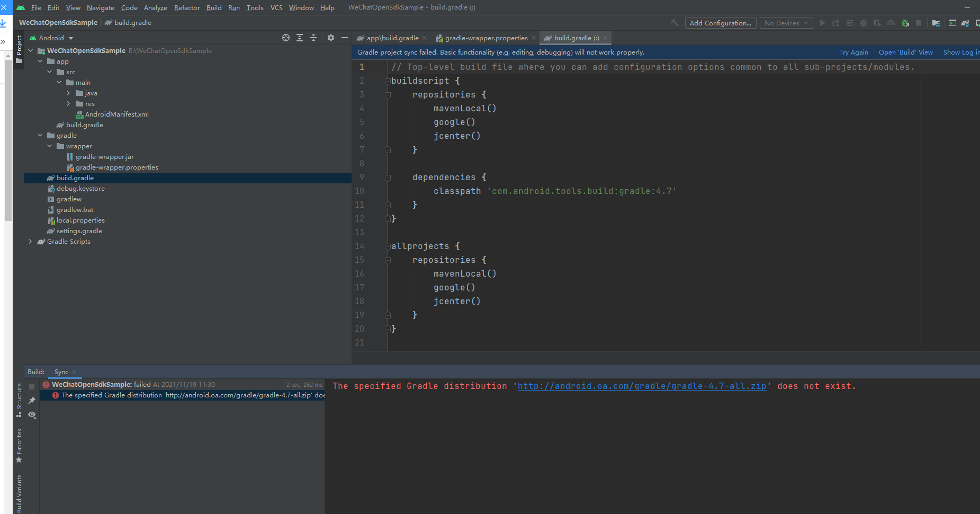Collapse the src folder node
Image resolution: width=980 pixels, height=514 pixels.
[x=49, y=72]
